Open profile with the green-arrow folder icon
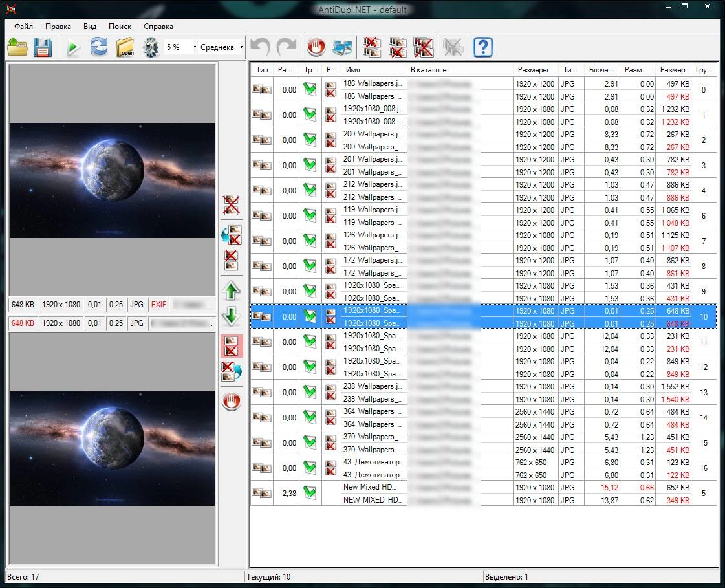The width and height of the screenshot is (725, 588). [17, 47]
